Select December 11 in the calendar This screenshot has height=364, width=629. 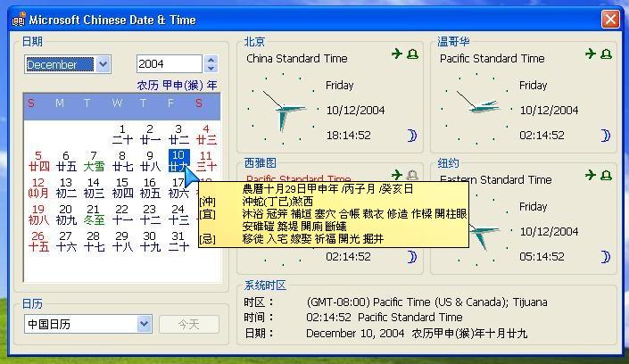206,161
